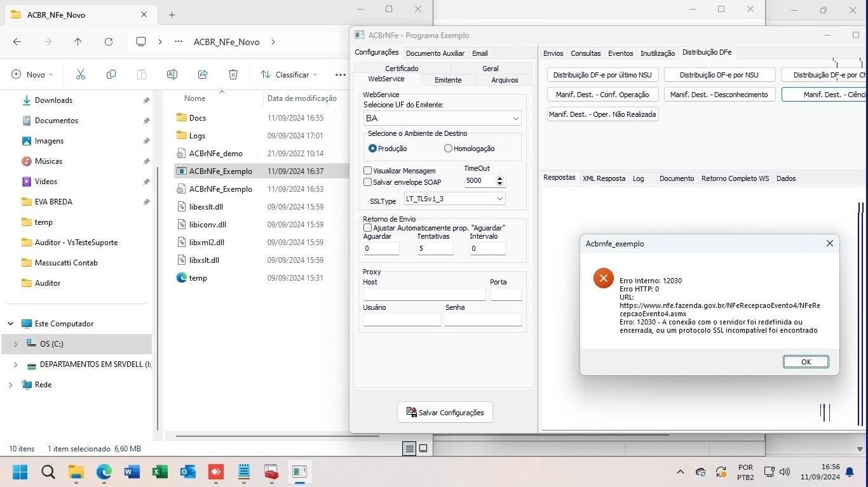Open a new Explorer tab with plus icon
The height and width of the screenshot is (487, 868).
coord(172,15)
